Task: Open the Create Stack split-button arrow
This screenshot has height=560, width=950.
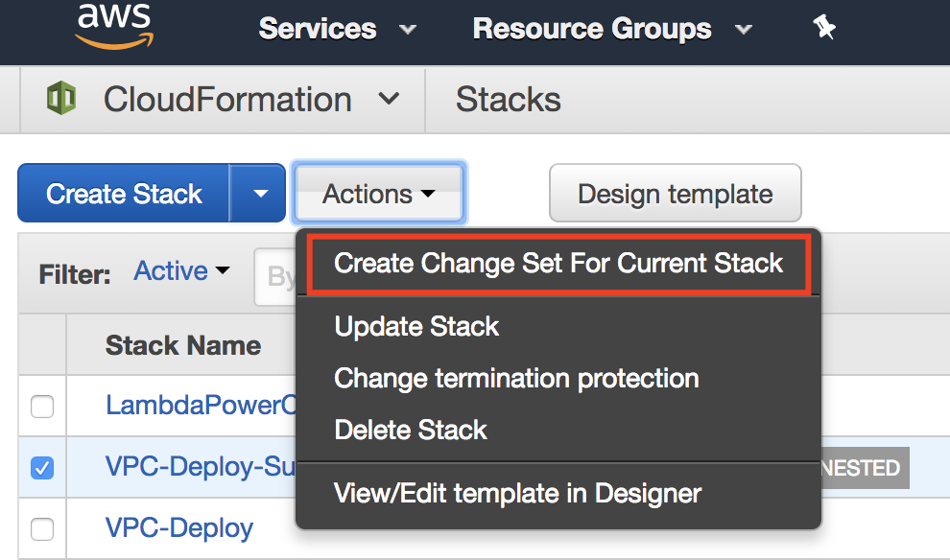Action: [260, 194]
